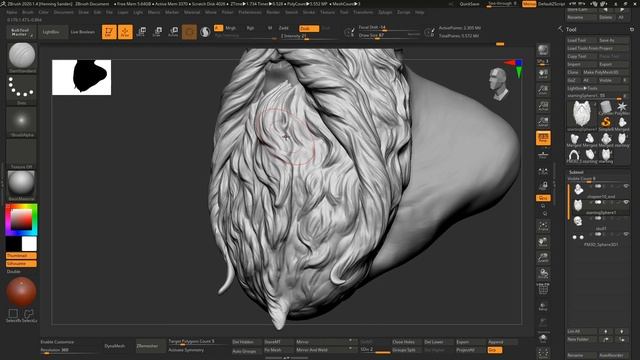Open the Brush menu
This screenshot has height=360, width=640.
[x=28, y=12]
